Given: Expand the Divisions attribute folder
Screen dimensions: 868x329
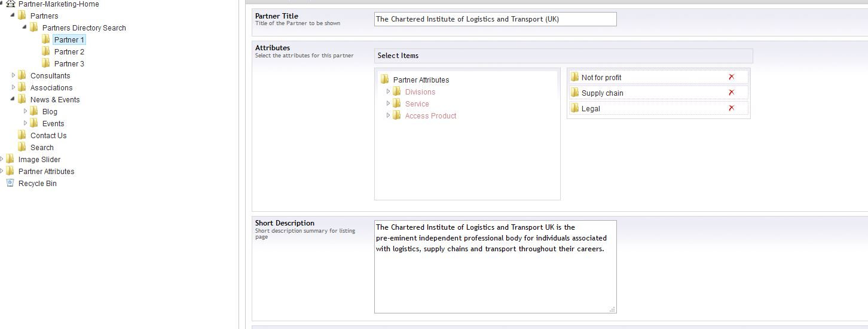Looking at the screenshot, I should [388, 92].
